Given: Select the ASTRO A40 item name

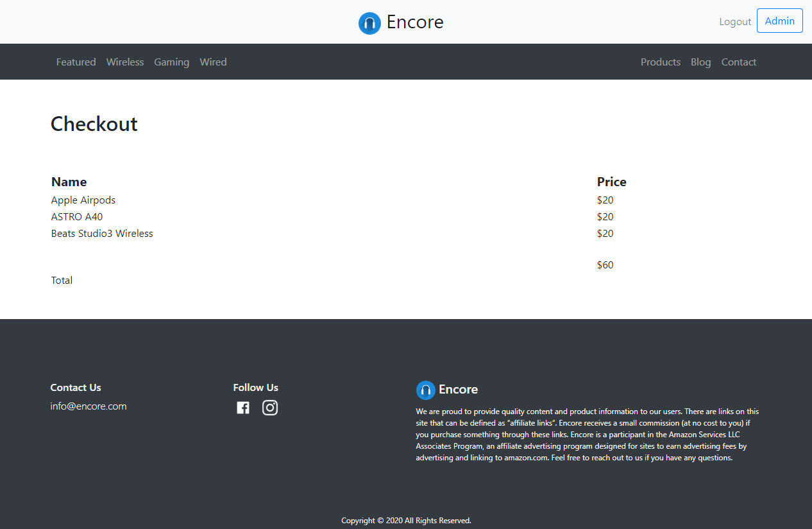Looking at the screenshot, I should point(77,217).
